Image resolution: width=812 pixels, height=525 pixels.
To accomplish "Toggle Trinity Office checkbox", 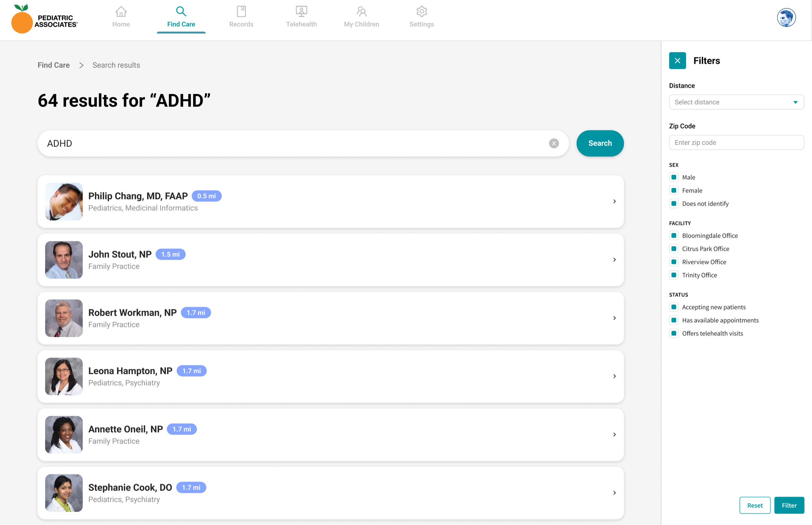I will coord(673,275).
